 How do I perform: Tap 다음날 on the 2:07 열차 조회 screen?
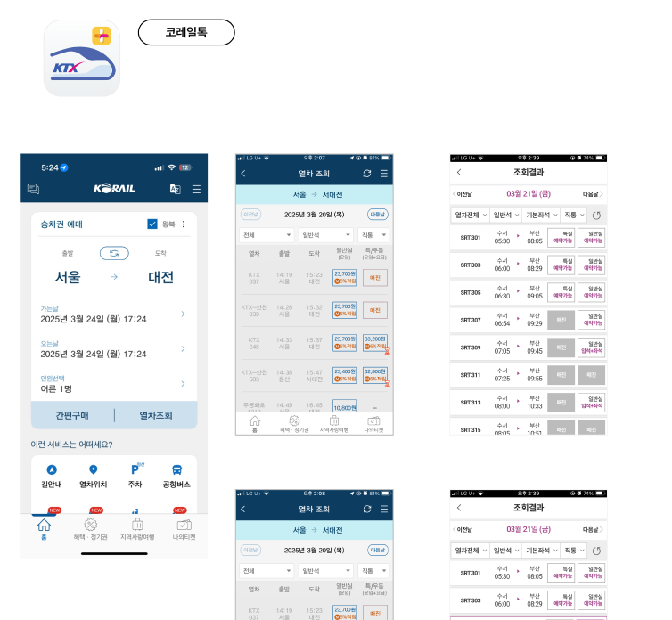pos(378,214)
